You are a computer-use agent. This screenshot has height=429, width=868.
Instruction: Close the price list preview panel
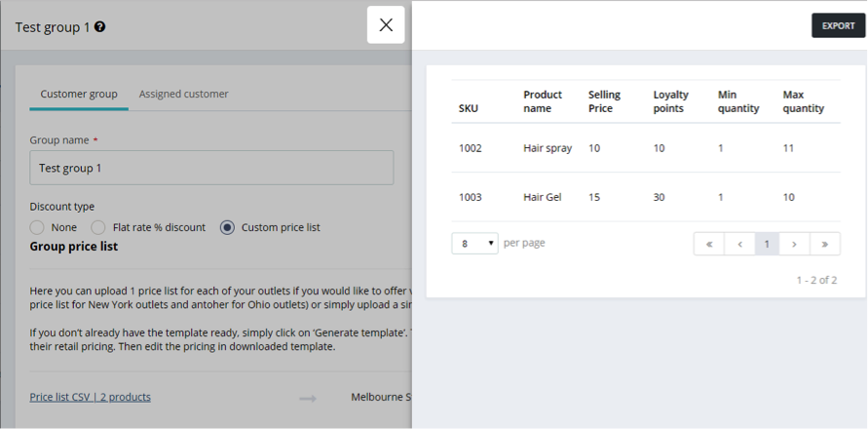[386, 25]
